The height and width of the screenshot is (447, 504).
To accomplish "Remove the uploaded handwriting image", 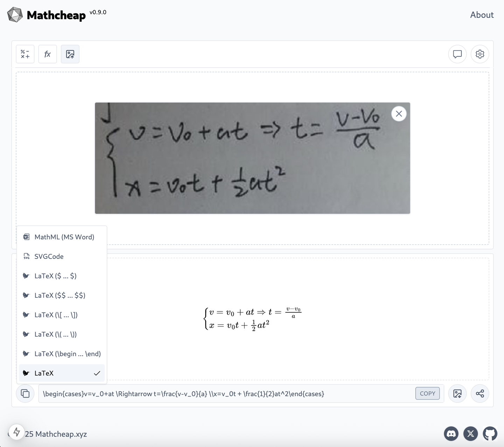I will tap(399, 114).
